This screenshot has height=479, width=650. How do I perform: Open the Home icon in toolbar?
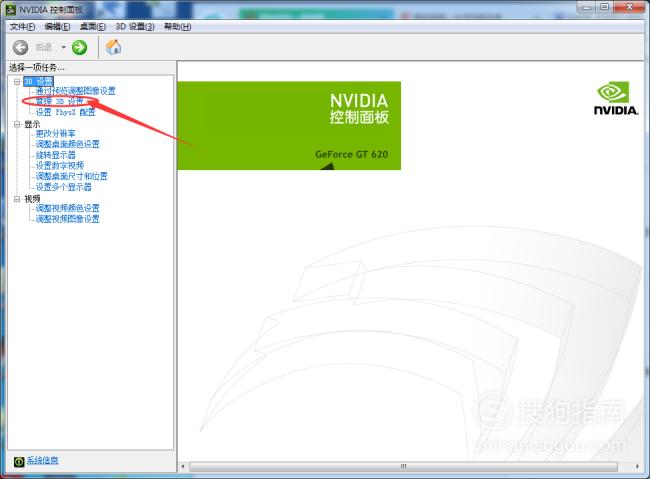113,47
